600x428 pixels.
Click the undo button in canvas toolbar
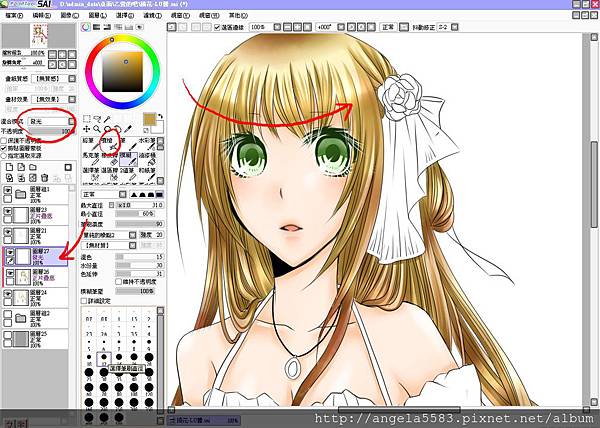pos(172,27)
